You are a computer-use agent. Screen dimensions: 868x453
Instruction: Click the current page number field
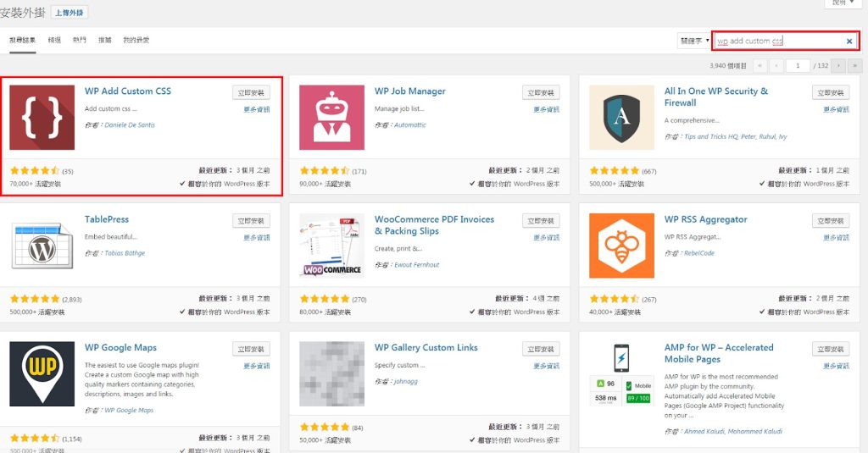pyautogui.click(x=798, y=66)
